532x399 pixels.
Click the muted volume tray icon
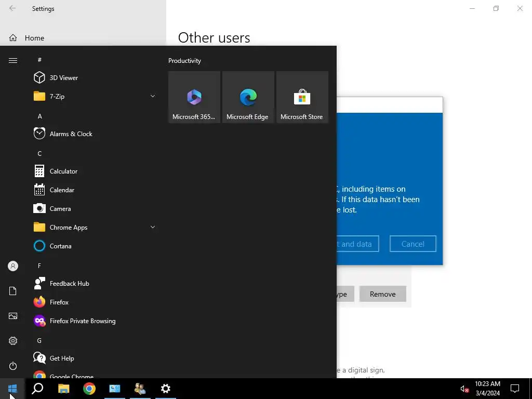[464, 389]
